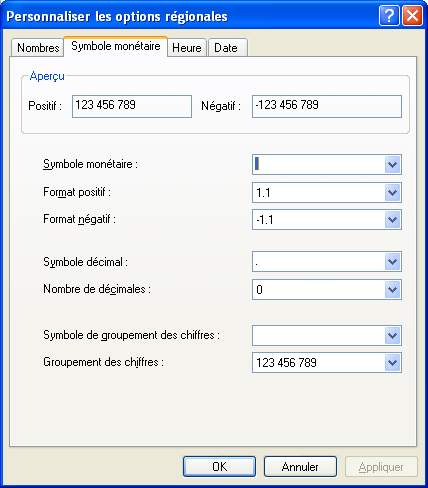
Task: Click the Appliquer button
Action: coord(381,467)
